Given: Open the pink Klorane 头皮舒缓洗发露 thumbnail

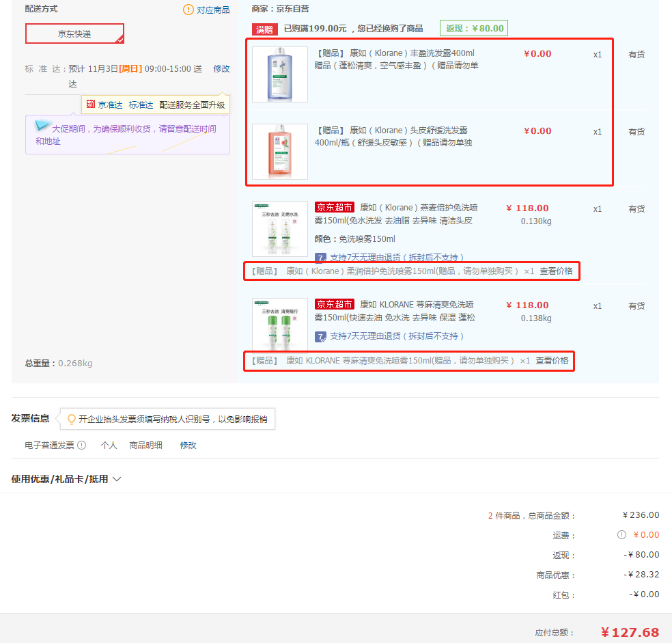Looking at the screenshot, I should [280, 152].
